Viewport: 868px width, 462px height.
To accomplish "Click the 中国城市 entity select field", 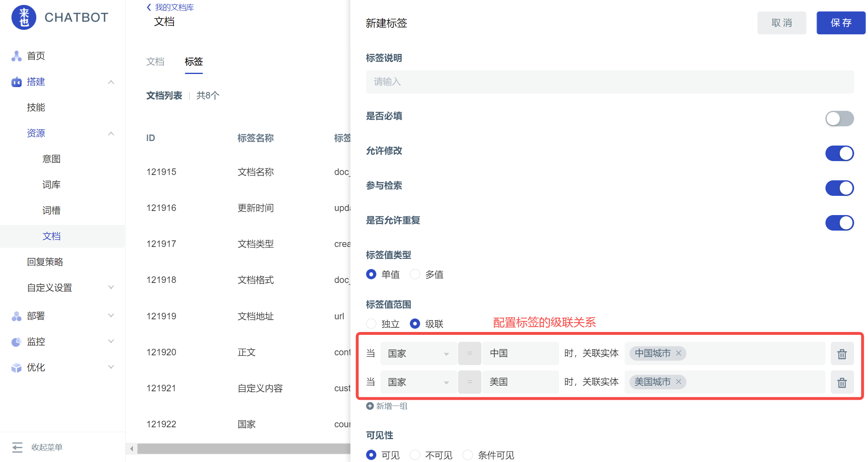I will pos(725,354).
